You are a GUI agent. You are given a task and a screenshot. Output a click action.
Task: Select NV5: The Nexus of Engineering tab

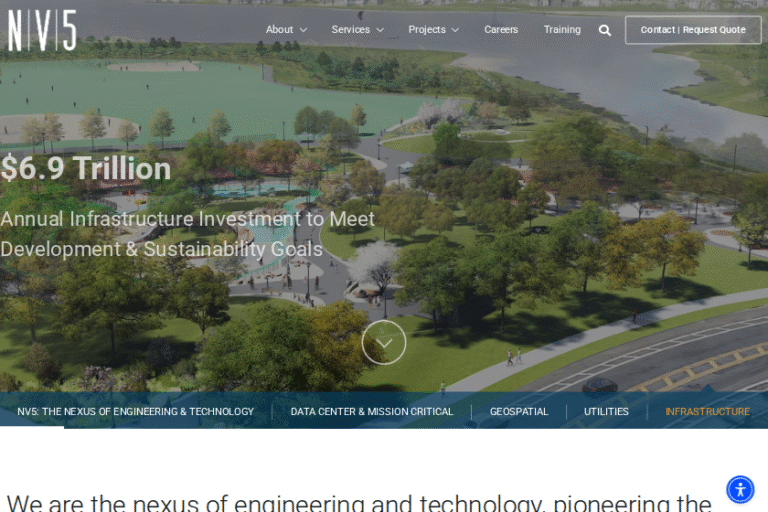pyautogui.click(x=136, y=411)
